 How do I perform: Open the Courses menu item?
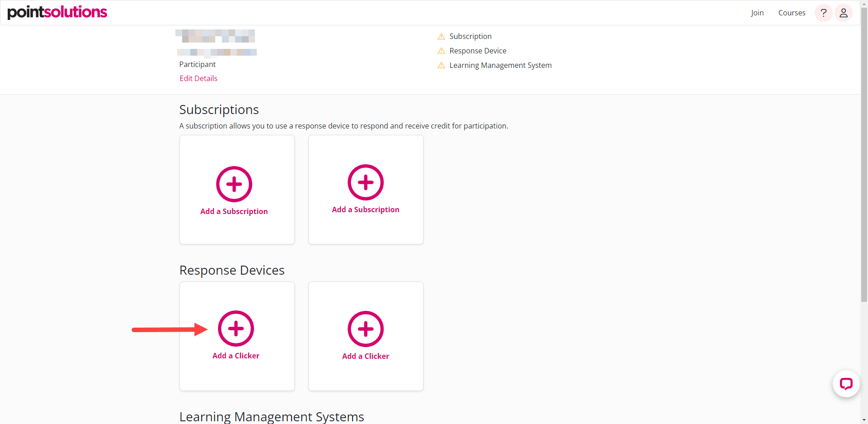click(x=792, y=13)
